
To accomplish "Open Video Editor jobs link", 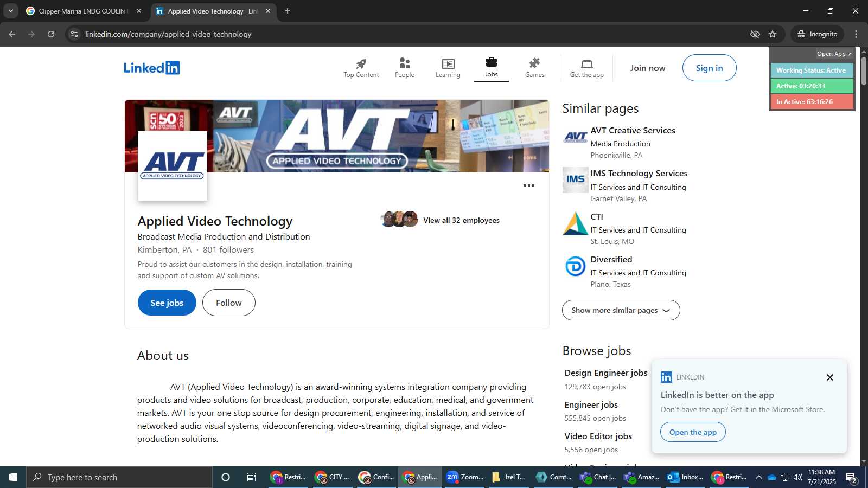I will pyautogui.click(x=598, y=436).
